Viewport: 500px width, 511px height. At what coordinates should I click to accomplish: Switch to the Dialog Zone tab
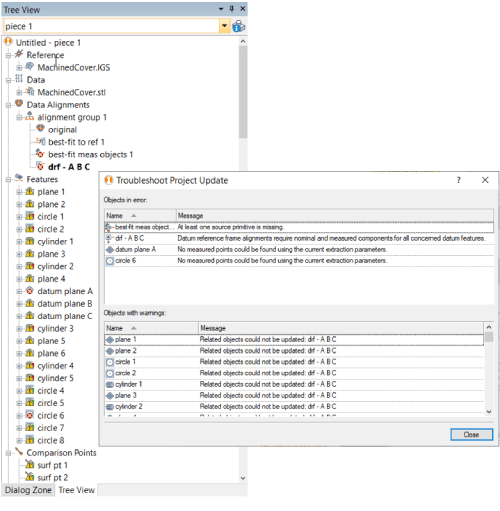(28, 490)
